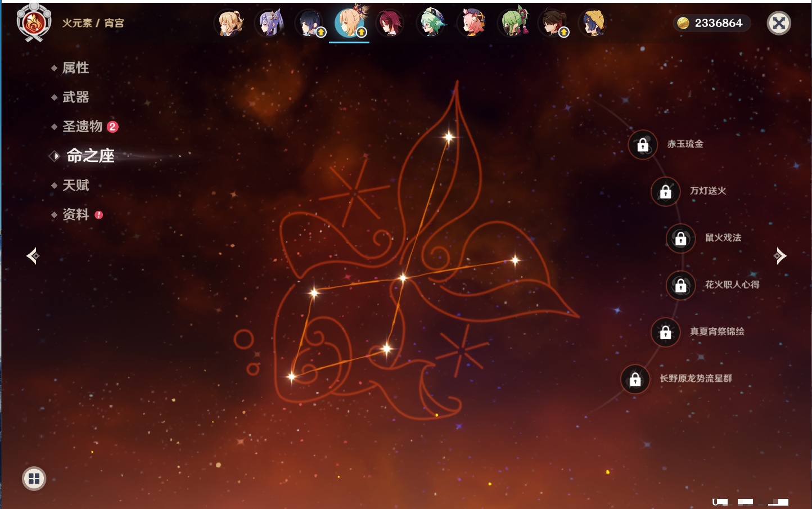Select the green-haired masked character avatar

pyautogui.click(x=513, y=23)
